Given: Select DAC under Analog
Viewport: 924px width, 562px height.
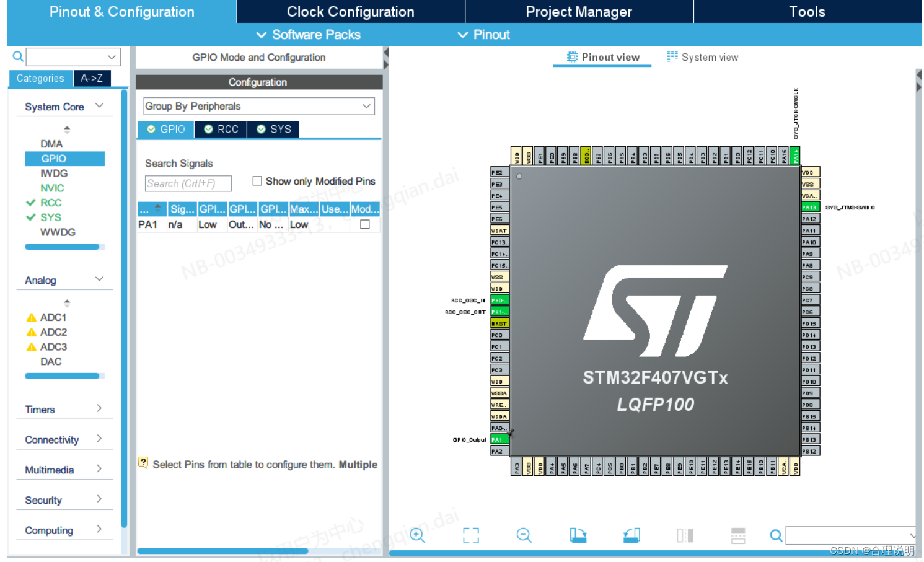Looking at the screenshot, I should click(x=51, y=361).
